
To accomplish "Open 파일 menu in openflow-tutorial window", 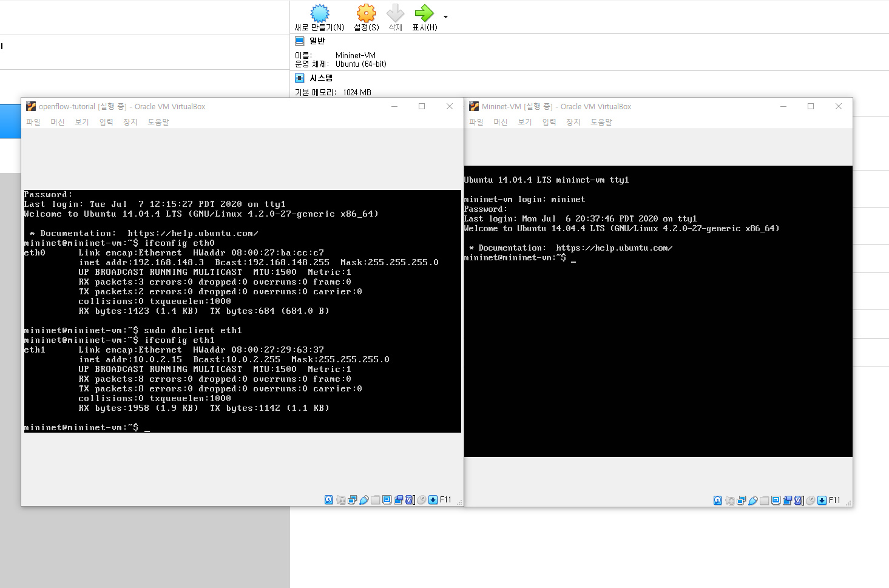I will point(33,122).
